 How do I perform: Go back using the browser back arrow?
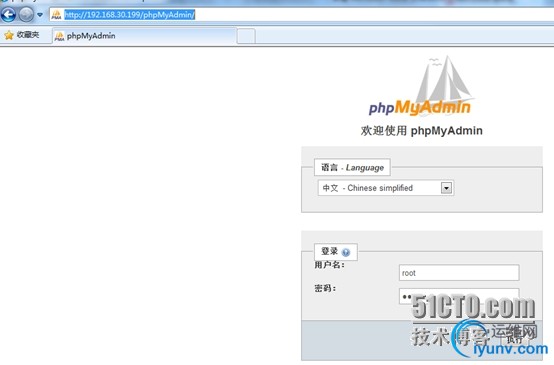pos(8,15)
